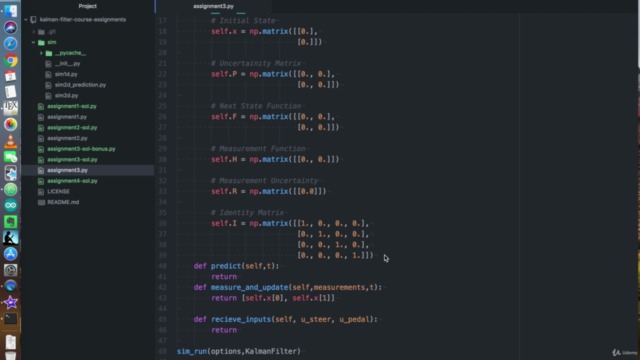Click the '# Identity Matrix' comment
The width and height of the screenshot is (640, 360).
pos(247,213)
